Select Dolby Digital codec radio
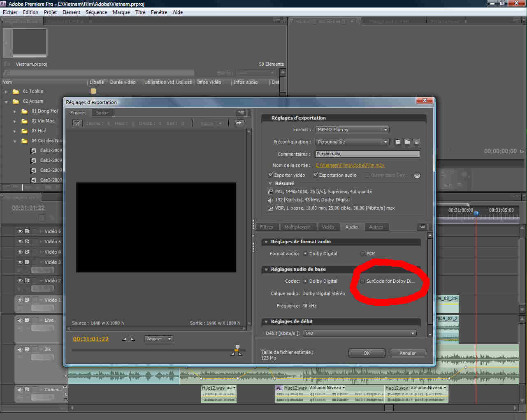This screenshot has width=527, height=420. coord(305,281)
